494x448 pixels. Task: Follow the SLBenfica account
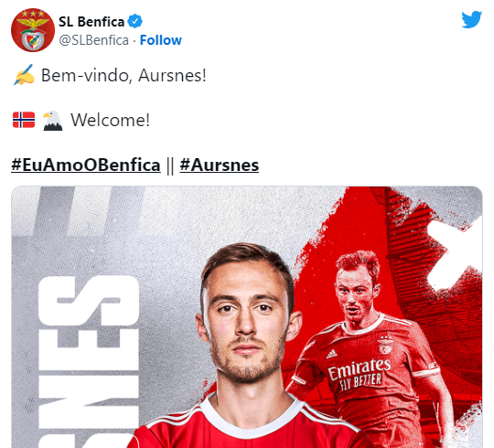(161, 40)
